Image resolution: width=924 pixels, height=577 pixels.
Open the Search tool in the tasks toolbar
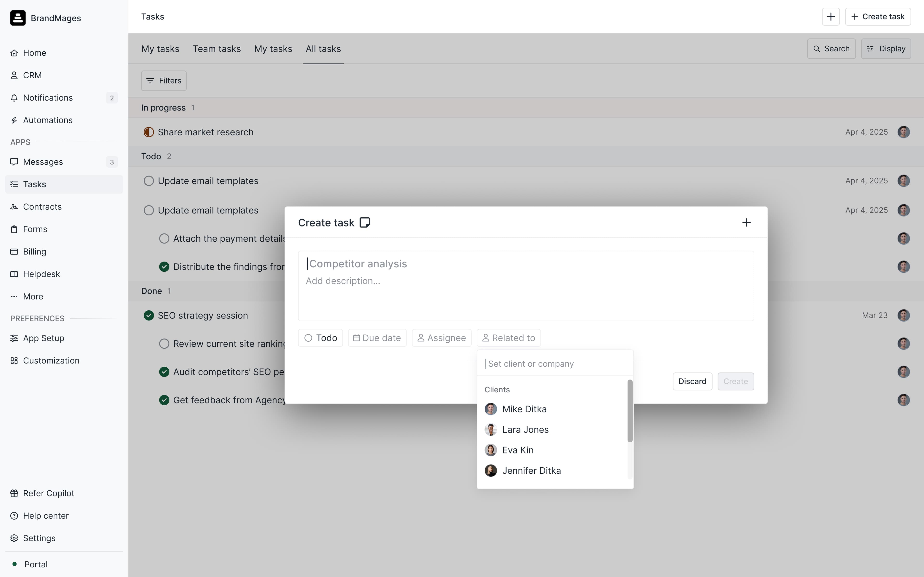coord(831,49)
